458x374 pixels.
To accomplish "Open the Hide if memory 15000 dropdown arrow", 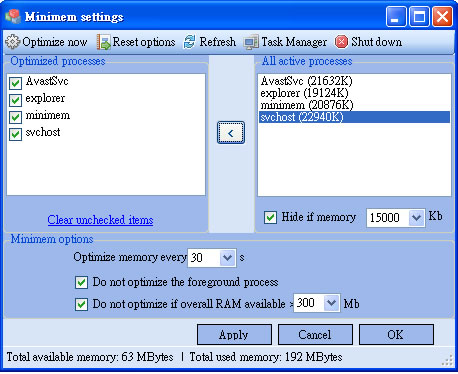I will point(416,218).
